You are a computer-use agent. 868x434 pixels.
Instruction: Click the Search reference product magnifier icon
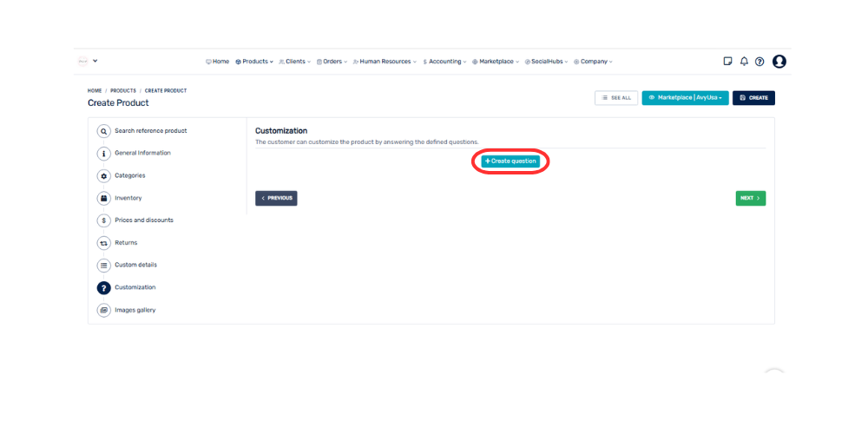[104, 131]
